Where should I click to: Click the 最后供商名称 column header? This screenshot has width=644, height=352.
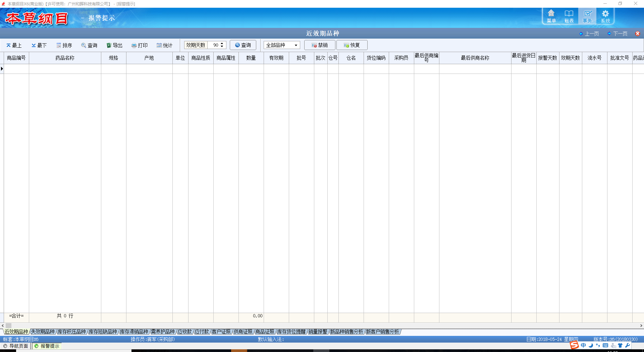point(475,58)
